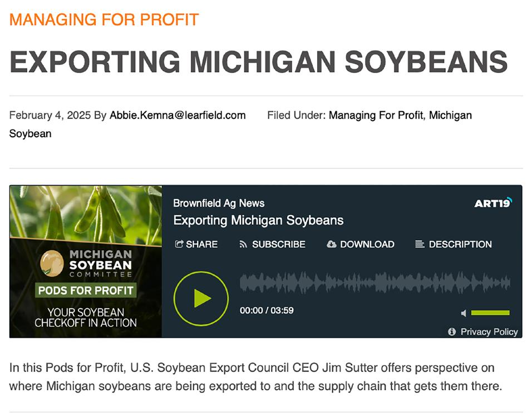Click the Privacy Policy text link
This screenshot has height=418, width=532.
click(489, 332)
